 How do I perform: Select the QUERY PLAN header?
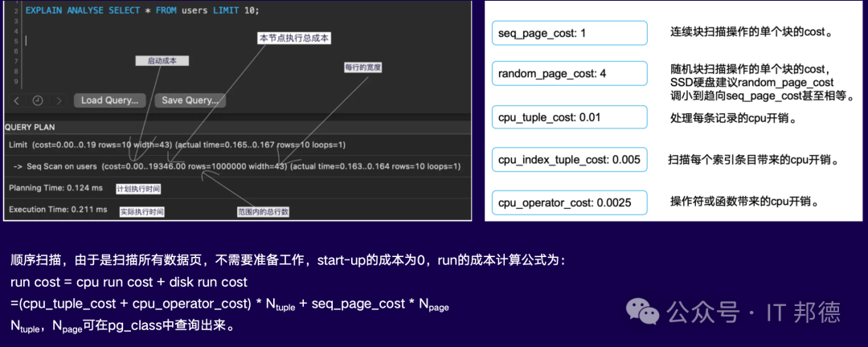pyautogui.click(x=30, y=127)
